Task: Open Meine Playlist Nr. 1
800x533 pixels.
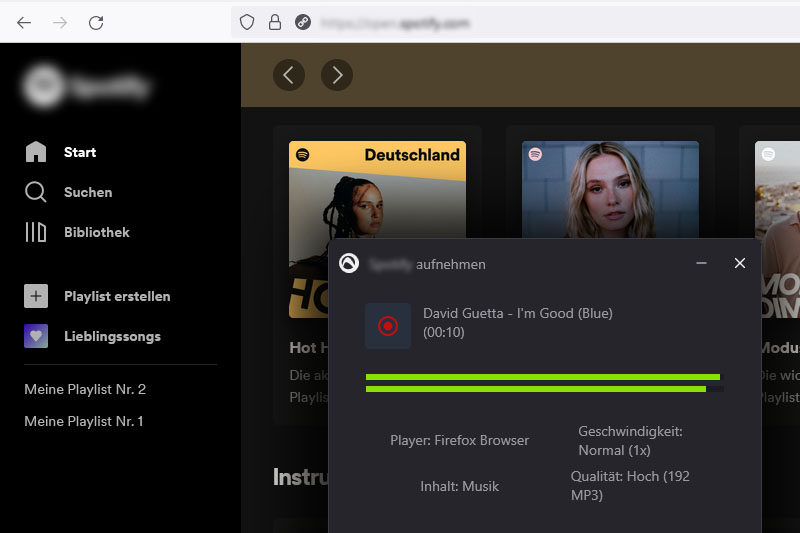Action: click(84, 421)
